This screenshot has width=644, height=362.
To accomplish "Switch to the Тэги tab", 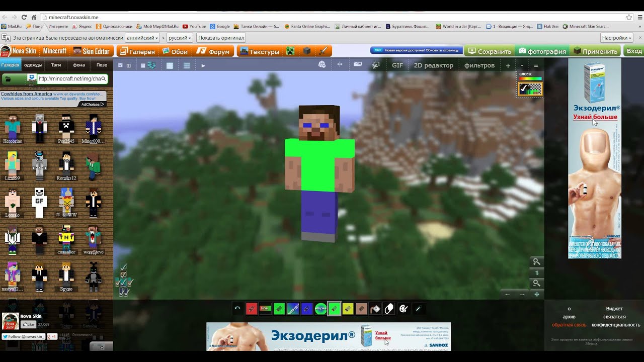I will click(56, 65).
